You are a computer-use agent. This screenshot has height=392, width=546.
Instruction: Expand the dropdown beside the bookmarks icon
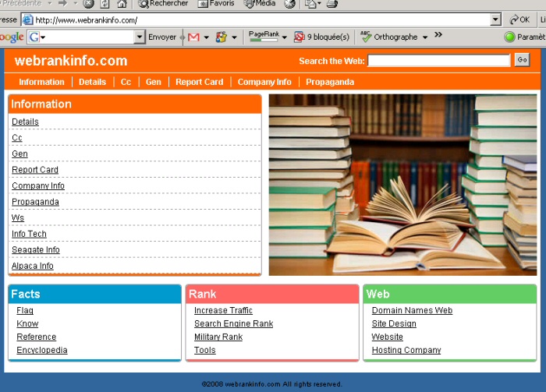coord(234,37)
